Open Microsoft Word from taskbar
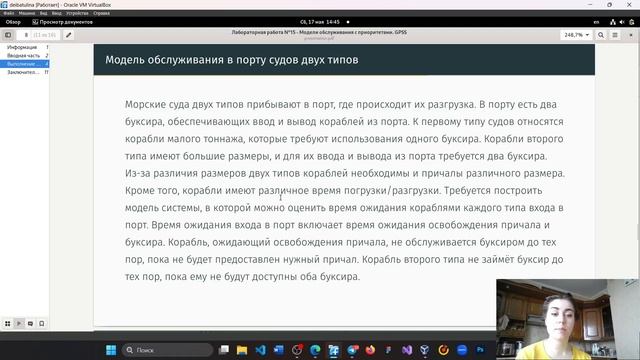640x360 pixels. 279,350
